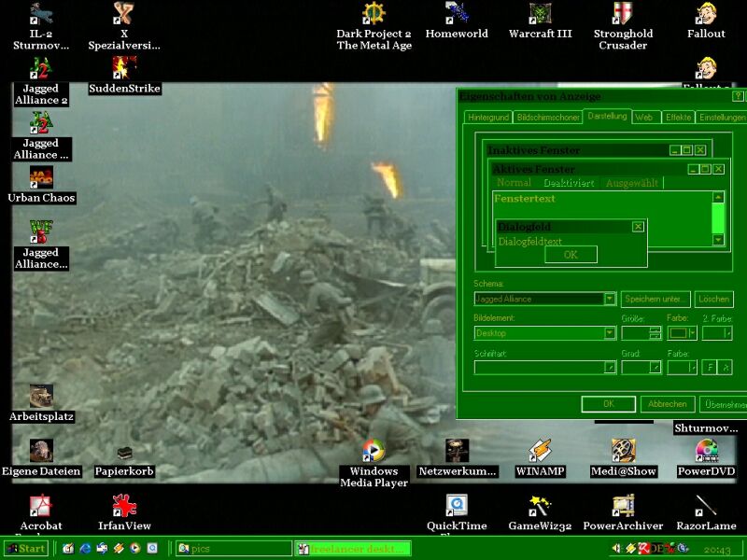Toggle the italic font button
Viewport: 747px width, 560px height.
(x=726, y=367)
